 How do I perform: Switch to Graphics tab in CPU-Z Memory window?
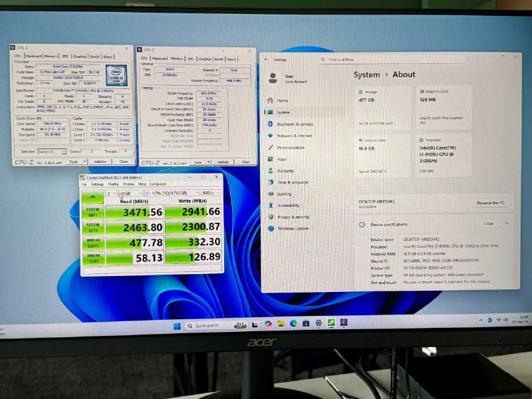(x=205, y=59)
